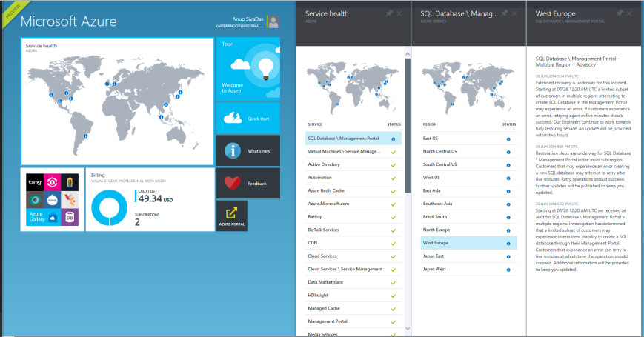Close the Service health blade
This screenshot has height=337, width=644.
click(399, 13)
